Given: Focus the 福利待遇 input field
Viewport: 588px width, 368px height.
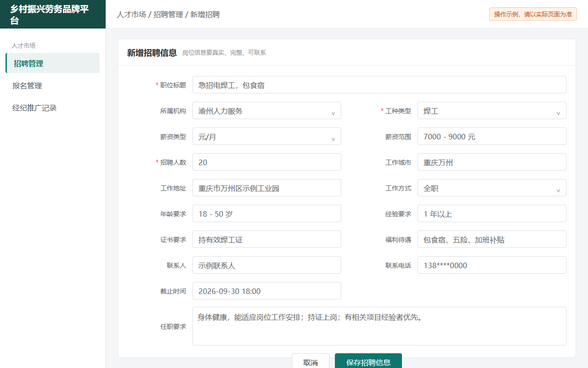Looking at the screenshot, I should pyautogui.click(x=492, y=239).
